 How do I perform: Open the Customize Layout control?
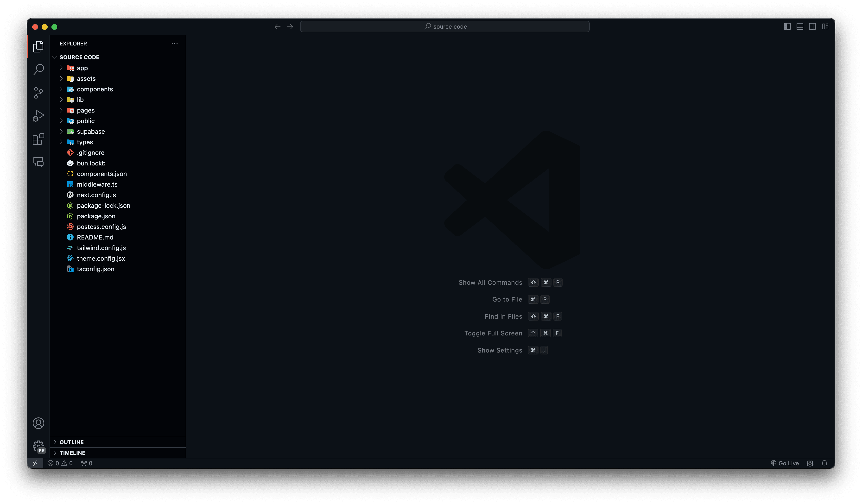[825, 27]
